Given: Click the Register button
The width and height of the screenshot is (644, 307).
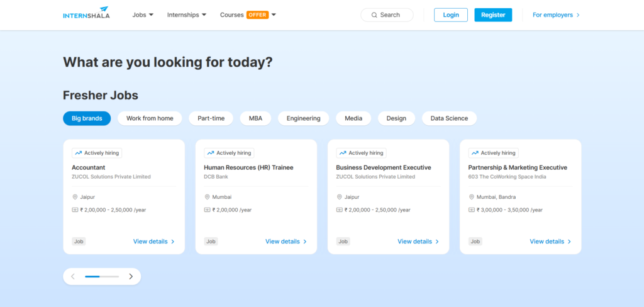Looking at the screenshot, I should coord(493,15).
